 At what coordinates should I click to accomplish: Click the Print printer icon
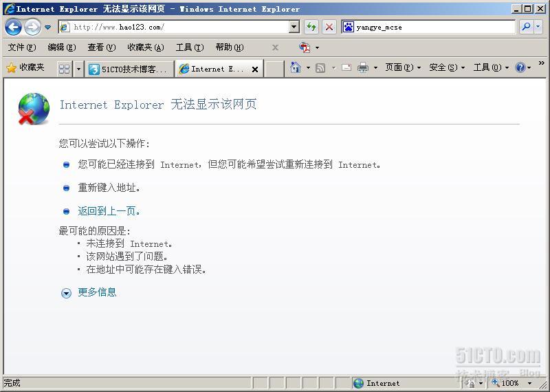pyautogui.click(x=363, y=67)
